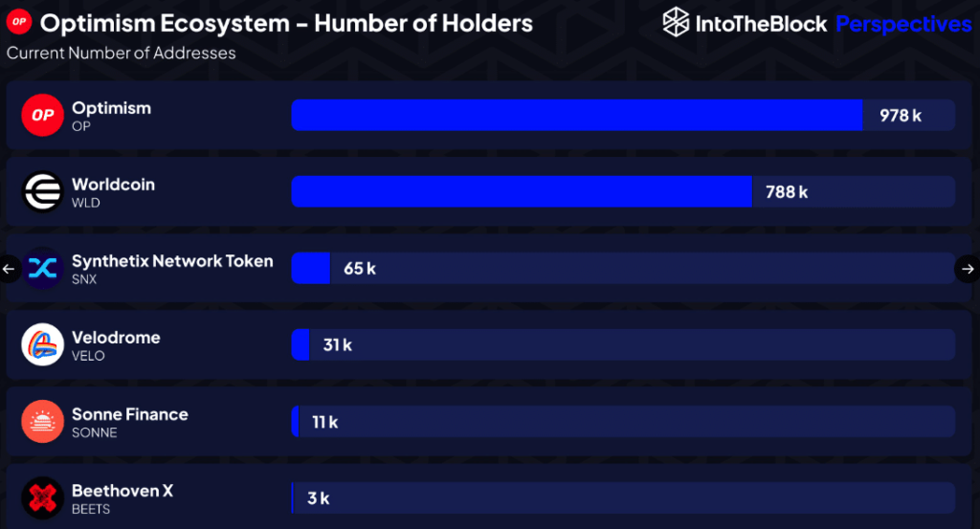This screenshot has width=980, height=529.
Task: Click the Worldcoin WLD token logo
Action: tap(42, 192)
